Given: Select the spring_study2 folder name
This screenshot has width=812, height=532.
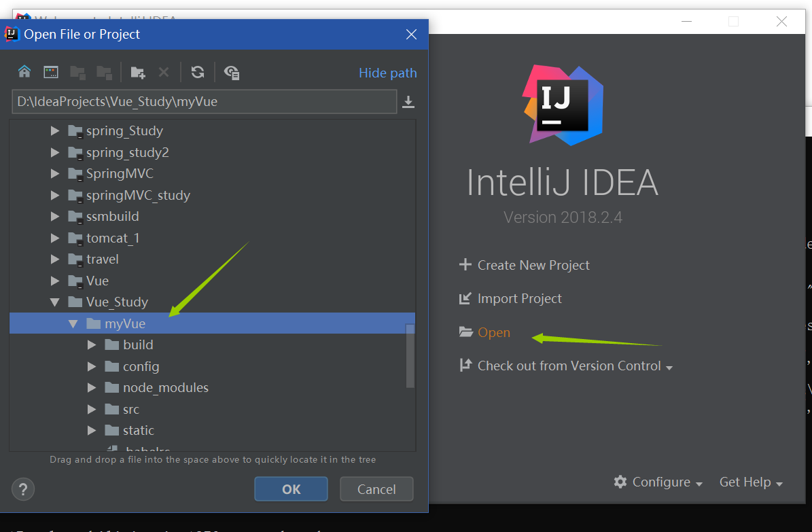Looking at the screenshot, I should (x=127, y=152).
